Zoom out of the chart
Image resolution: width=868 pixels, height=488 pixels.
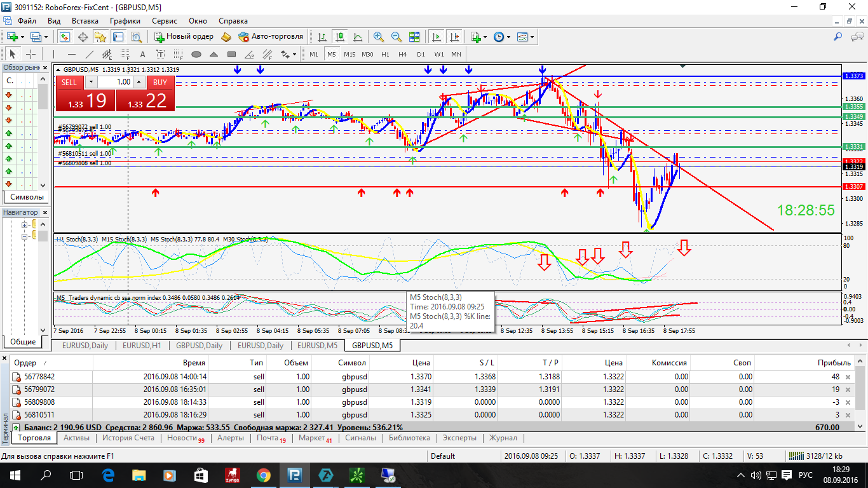tap(397, 37)
